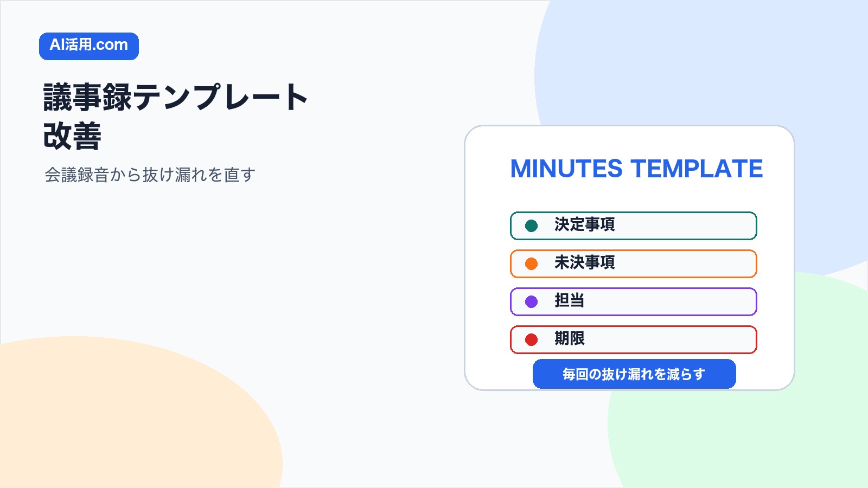
Task: Select the green dot beside 決定事項
Action: (x=532, y=226)
